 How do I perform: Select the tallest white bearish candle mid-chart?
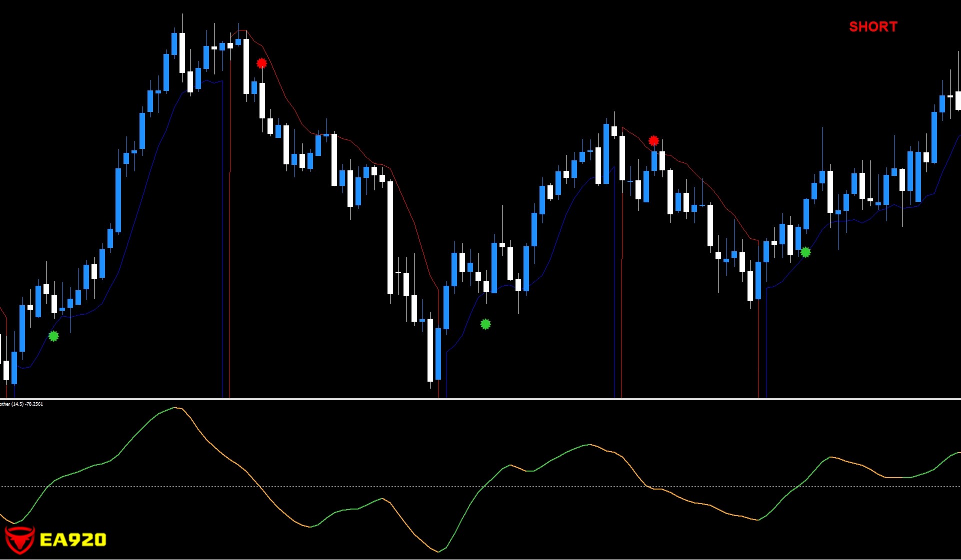click(x=390, y=237)
